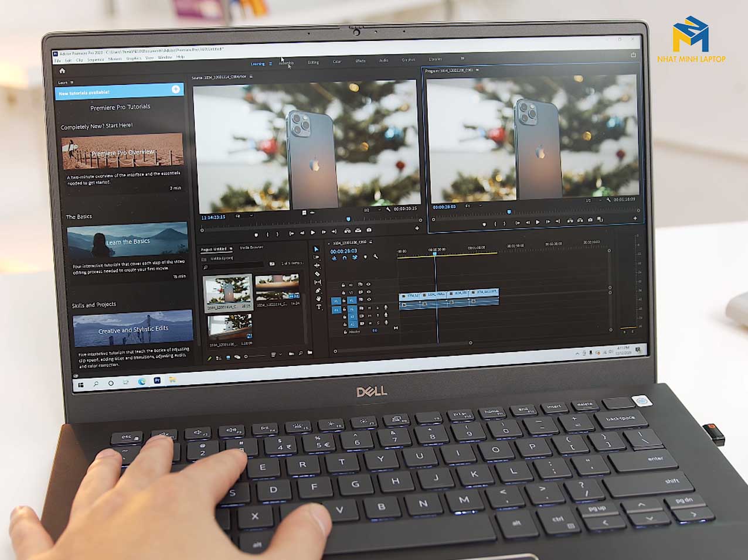The image size is (748, 560).
Task: Open timeline wrench settings
Action: click(376, 257)
